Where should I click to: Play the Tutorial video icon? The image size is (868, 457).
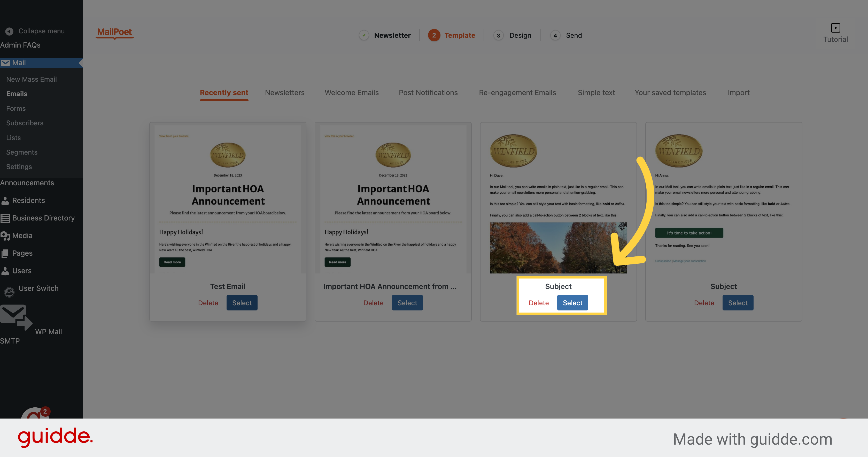(835, 28)
